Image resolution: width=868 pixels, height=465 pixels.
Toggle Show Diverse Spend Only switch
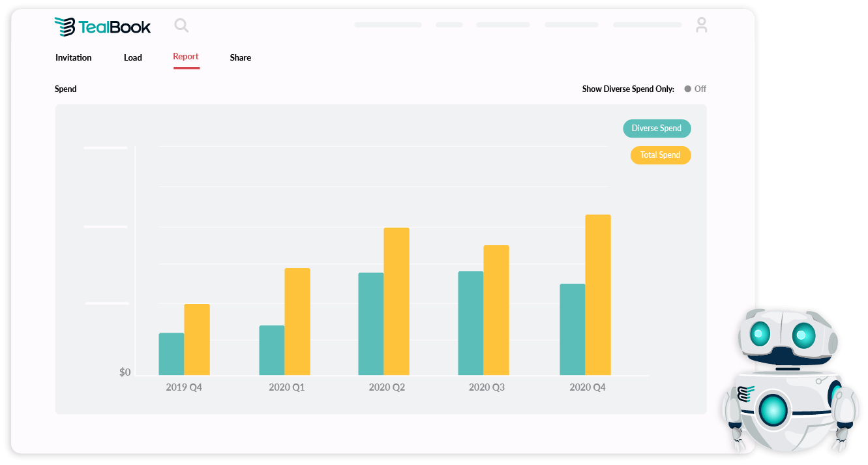coord(695,89)
